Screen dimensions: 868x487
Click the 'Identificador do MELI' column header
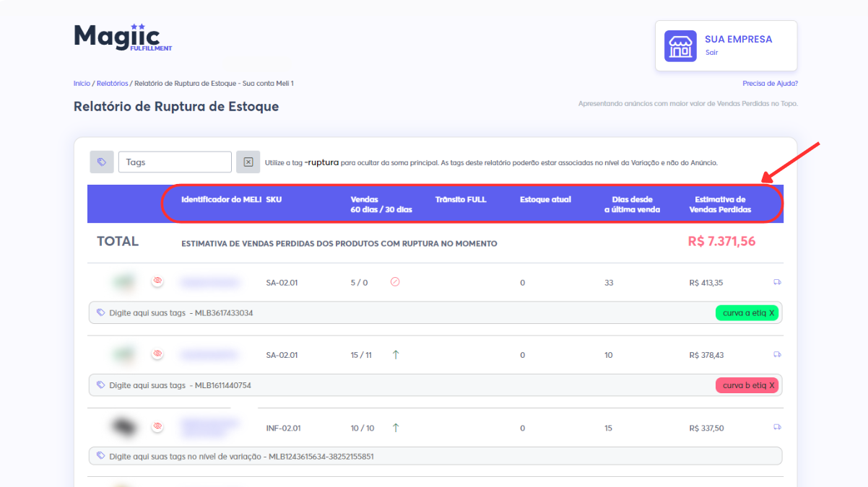pos(222,199)
